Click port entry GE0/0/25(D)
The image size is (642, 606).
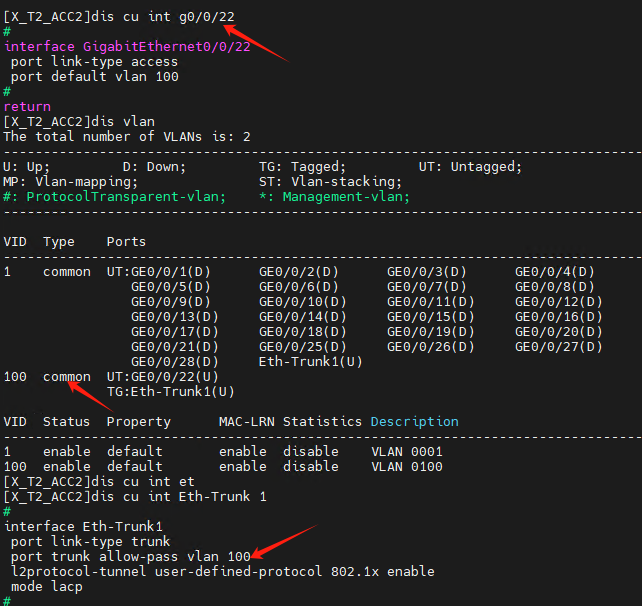coord(303,347)
